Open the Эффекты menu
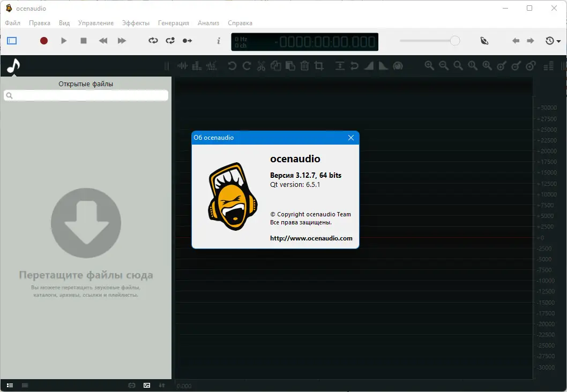567x392 pixels. [x=136, y=23]
